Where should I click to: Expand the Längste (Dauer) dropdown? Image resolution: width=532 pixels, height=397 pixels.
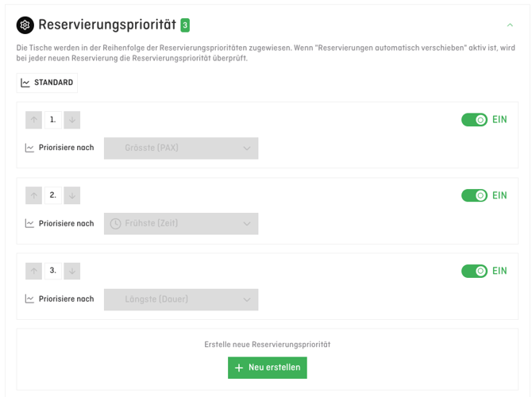(181, 299)
